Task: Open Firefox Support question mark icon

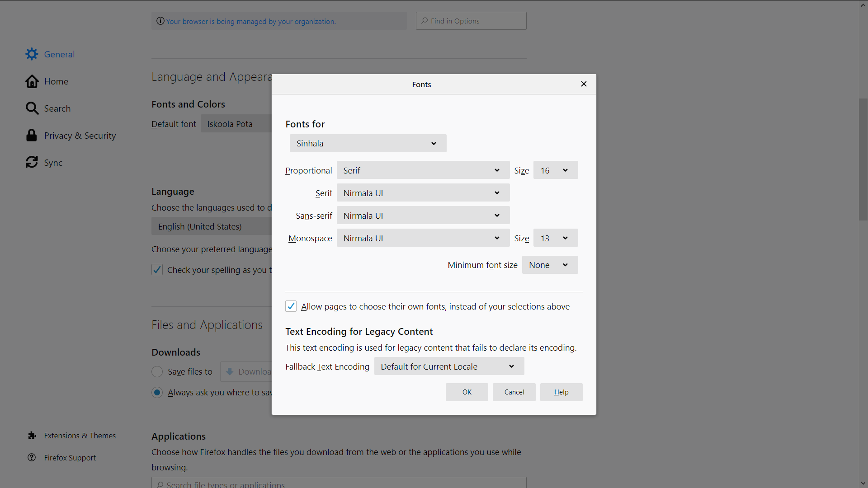Action: coord(32,458)
